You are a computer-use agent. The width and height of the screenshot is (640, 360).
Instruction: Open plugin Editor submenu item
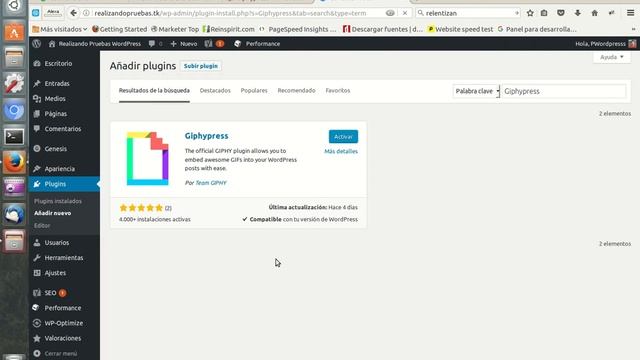pos(42,225)
